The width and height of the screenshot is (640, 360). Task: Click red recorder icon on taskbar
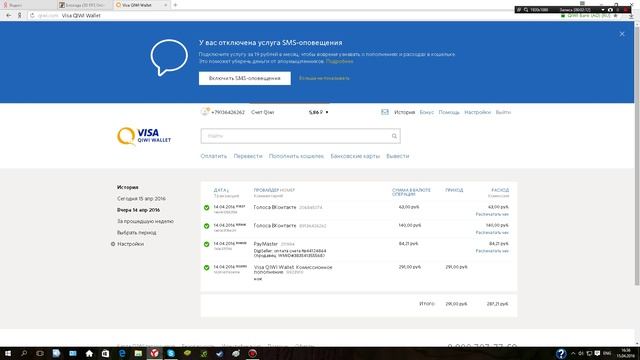pos(253,353)
